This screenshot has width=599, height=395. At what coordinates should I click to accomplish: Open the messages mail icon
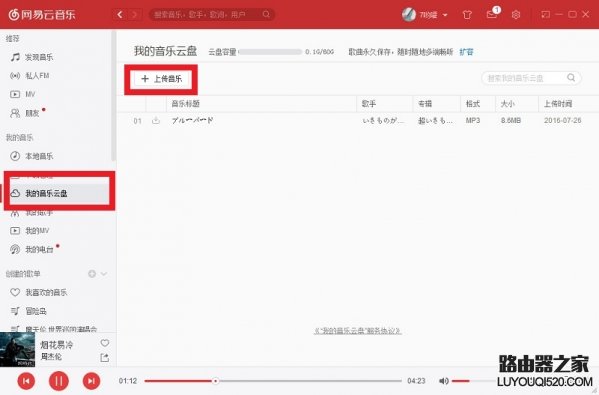coord(491,15)
